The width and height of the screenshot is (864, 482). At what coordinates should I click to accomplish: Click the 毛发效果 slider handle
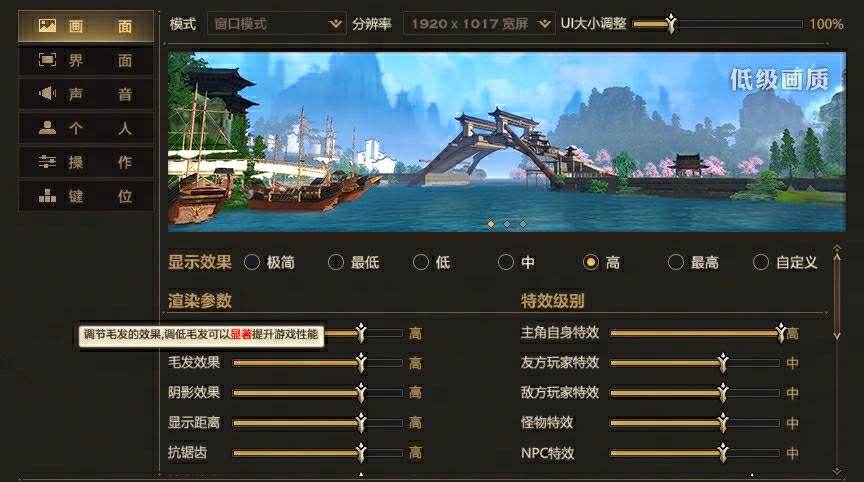tap(361, 362)
